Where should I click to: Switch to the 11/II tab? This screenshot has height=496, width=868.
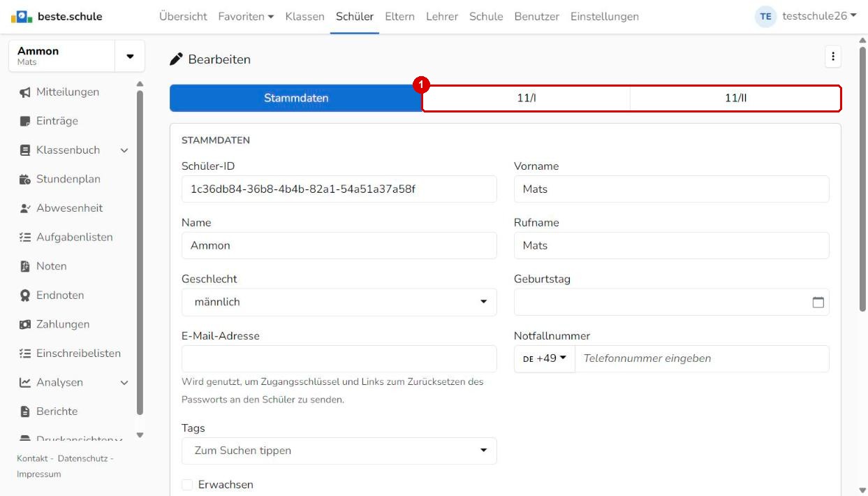coord(736,98)
